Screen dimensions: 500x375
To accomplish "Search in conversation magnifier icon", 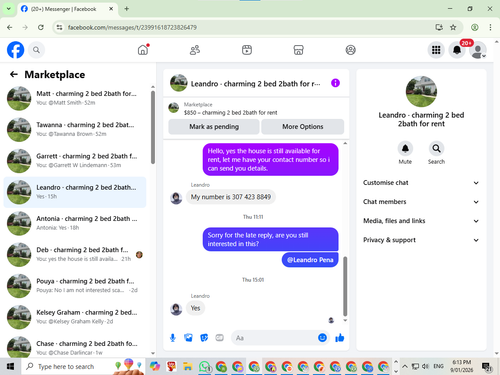I will click(436, 148).
